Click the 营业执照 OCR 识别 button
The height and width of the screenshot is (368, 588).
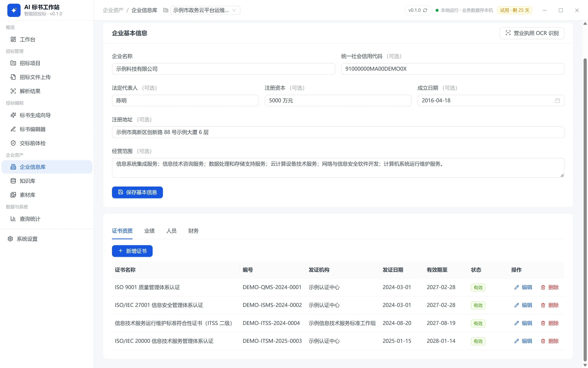coord(532,33)
